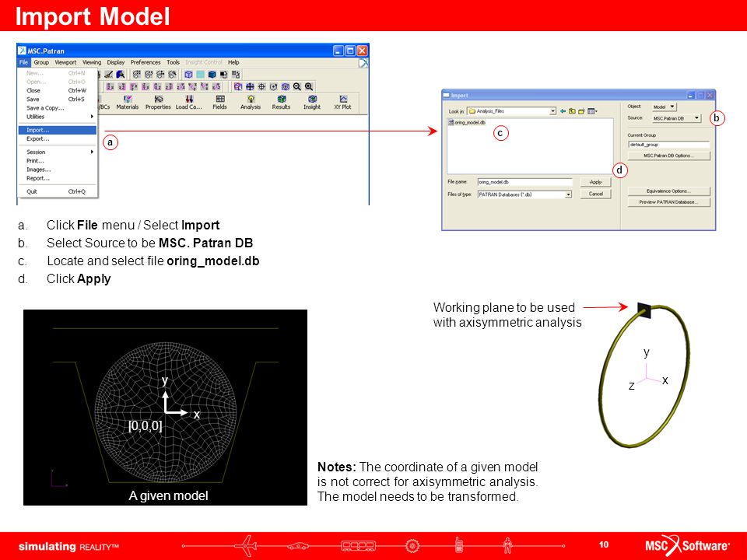Select oring_model.db in the file list
Screen dimensions: 747x560
click(x=468, y=123)
